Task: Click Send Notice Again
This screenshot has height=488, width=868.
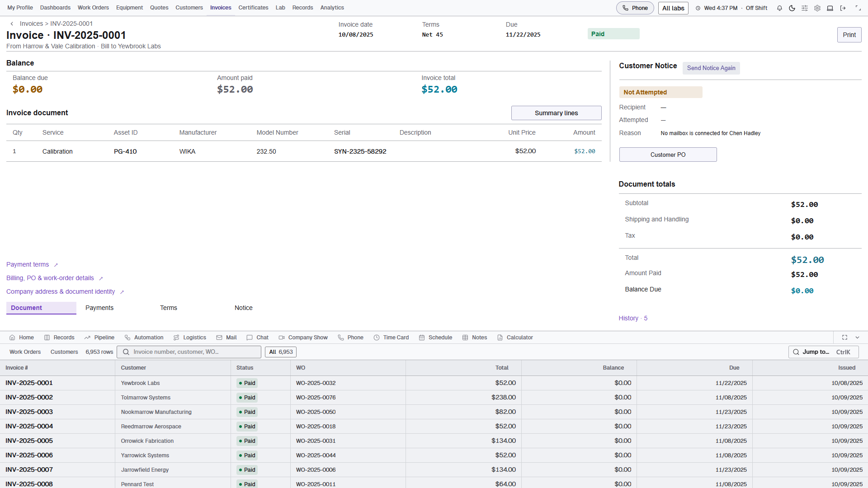Action: [x=711, y=68]
